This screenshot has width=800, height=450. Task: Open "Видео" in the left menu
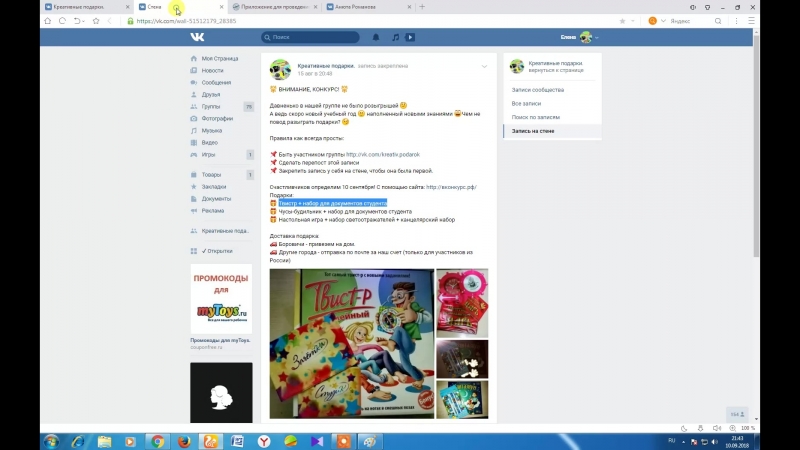pyautogui.click(x=210, y=142)
